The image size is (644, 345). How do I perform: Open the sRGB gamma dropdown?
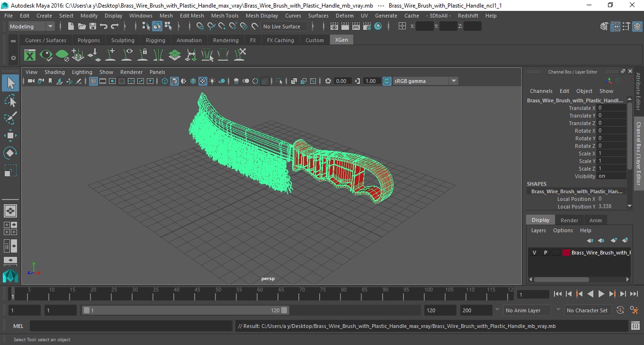(425, 81)
